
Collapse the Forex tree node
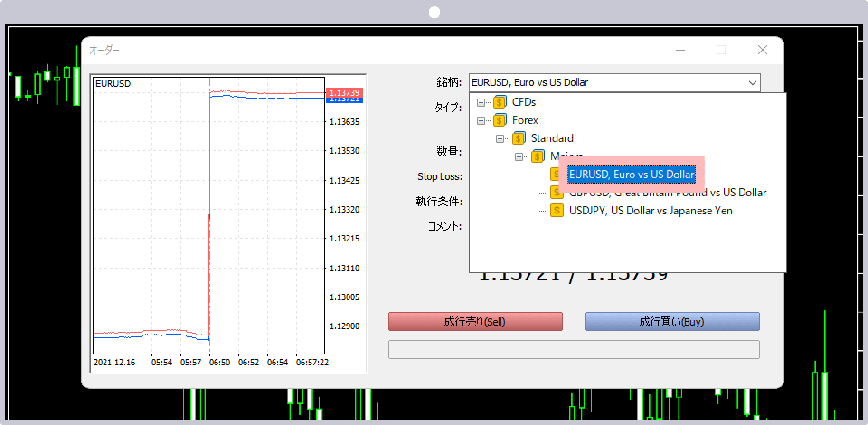481,121
